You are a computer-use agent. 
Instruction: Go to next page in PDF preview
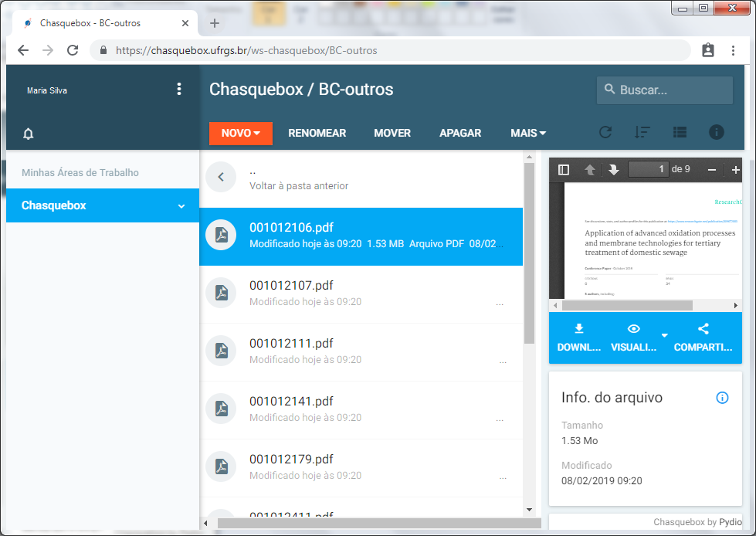click(x=614, y=170)
